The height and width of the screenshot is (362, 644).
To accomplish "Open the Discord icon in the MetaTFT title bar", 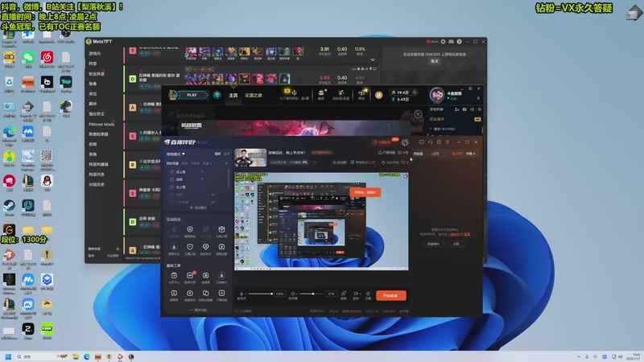I will [451, 42].
